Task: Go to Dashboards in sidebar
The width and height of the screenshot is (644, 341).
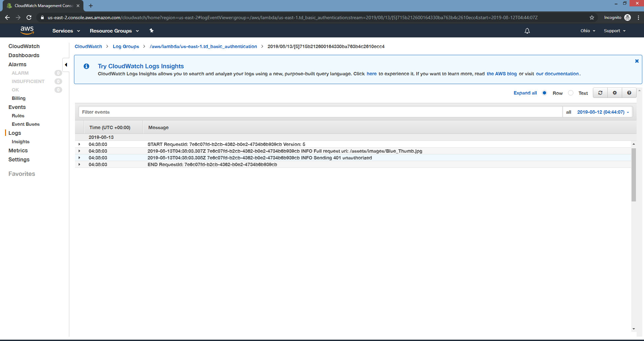Action: [24, 55]
